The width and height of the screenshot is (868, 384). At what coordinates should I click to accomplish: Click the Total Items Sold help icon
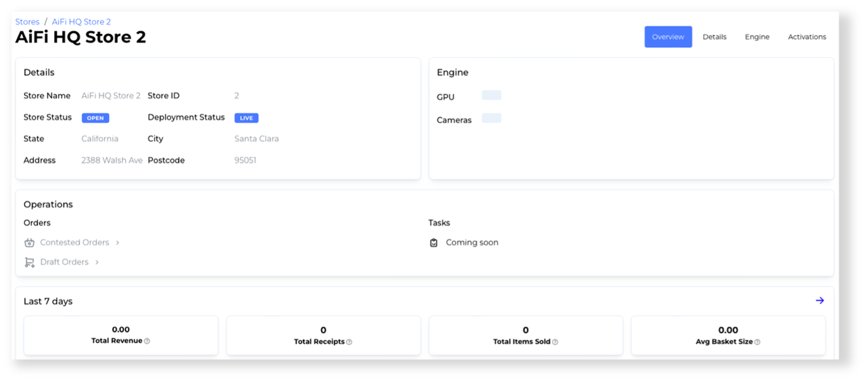[x=556, y=342]
